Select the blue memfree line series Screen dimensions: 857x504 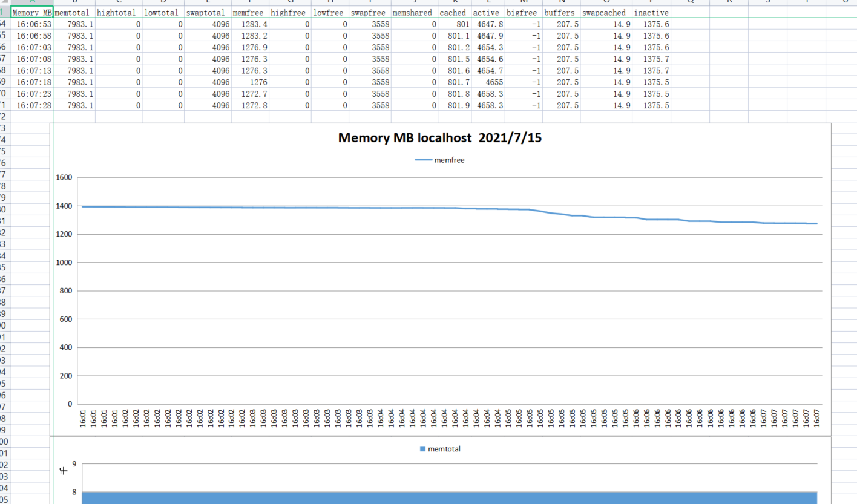(363, 208)
